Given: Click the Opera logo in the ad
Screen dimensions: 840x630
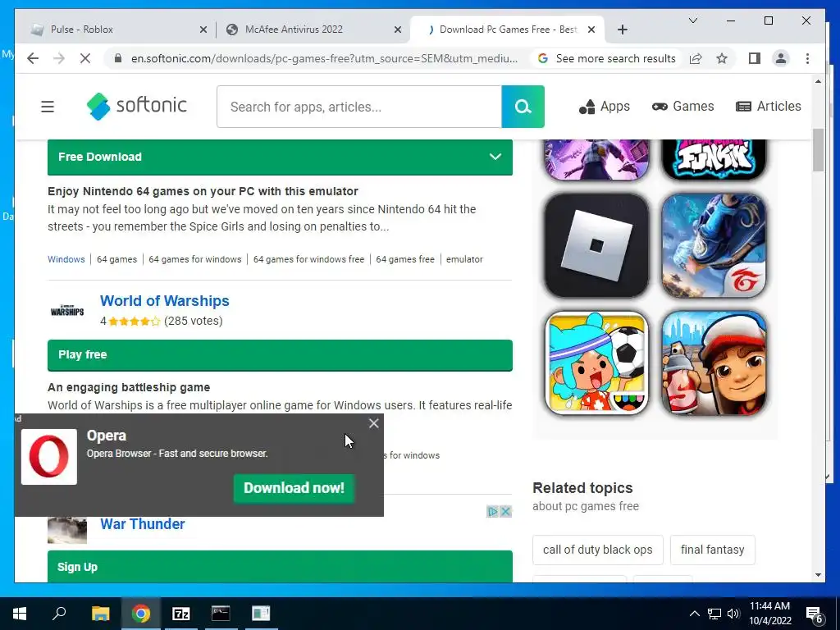Looking at the screenshot, I should [48, 456].
